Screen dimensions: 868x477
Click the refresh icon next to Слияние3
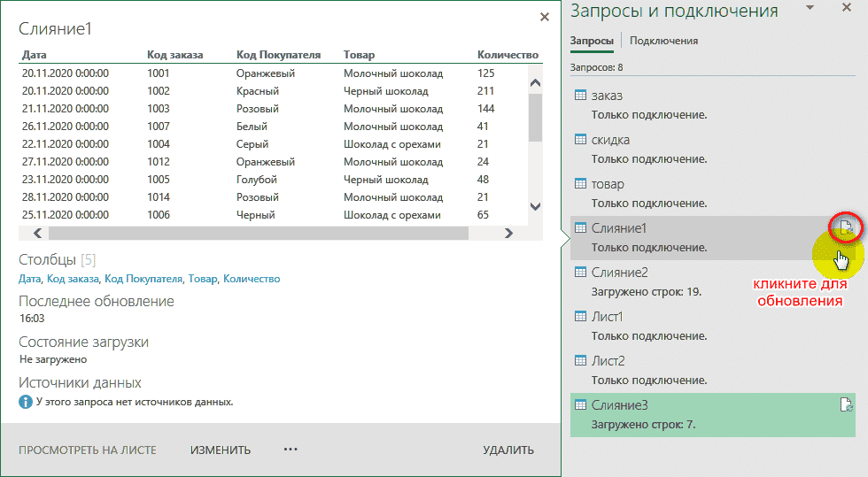click(846, 405)
